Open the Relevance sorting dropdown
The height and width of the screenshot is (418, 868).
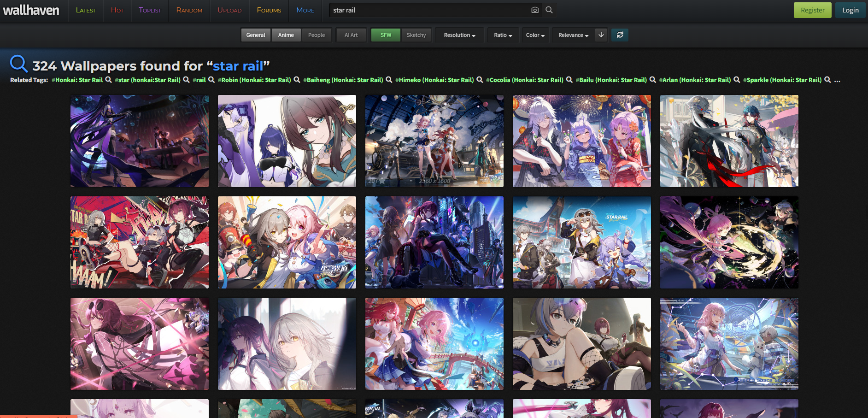(573, 35)
